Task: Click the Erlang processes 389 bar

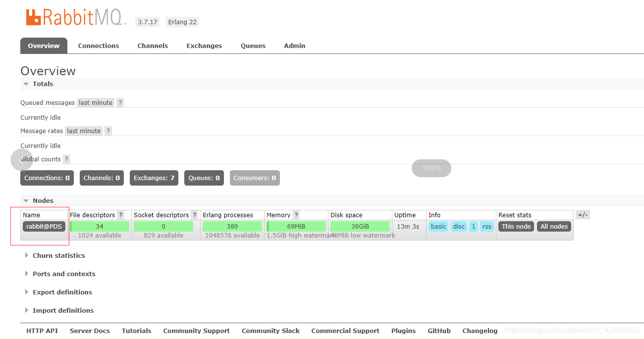Action: (x=232, y=227)
